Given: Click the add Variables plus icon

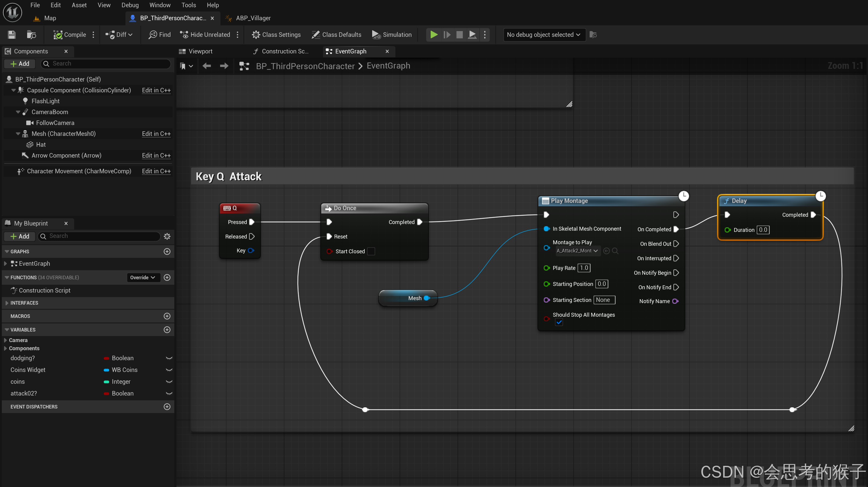Looking at the screenshot, I should (167, 329).
